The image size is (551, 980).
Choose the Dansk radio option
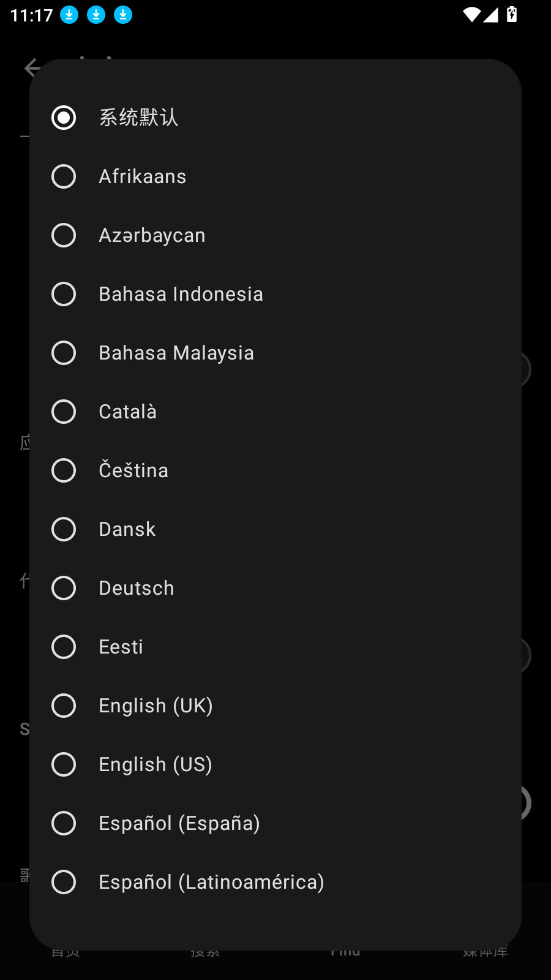click(x=64, y=529)
